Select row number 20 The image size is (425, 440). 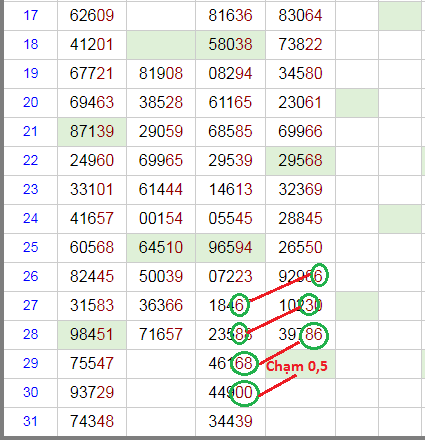point(31,102)
